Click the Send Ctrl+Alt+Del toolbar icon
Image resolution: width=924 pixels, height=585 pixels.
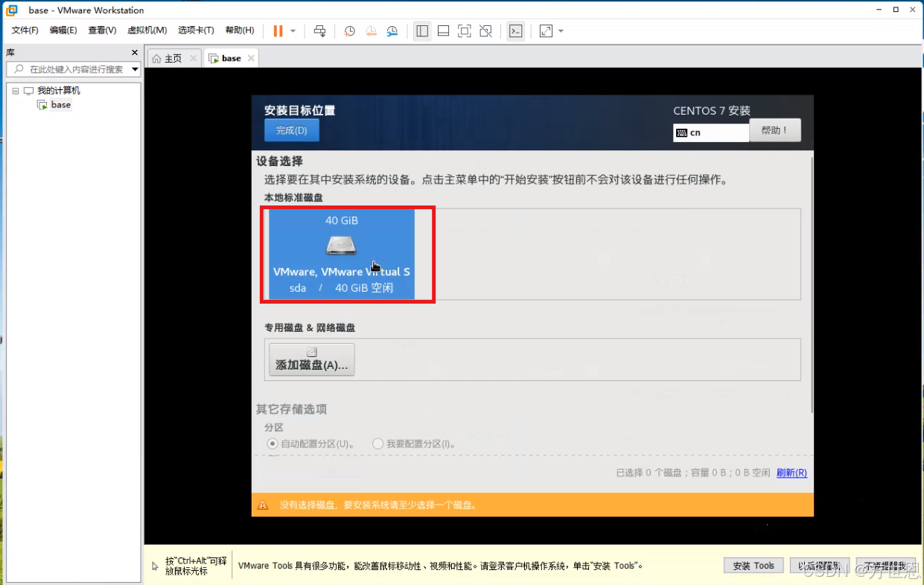320,31
